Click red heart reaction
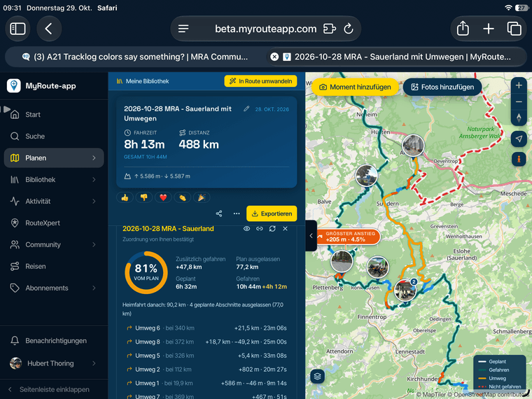The image size is (532, 399). 163,197
